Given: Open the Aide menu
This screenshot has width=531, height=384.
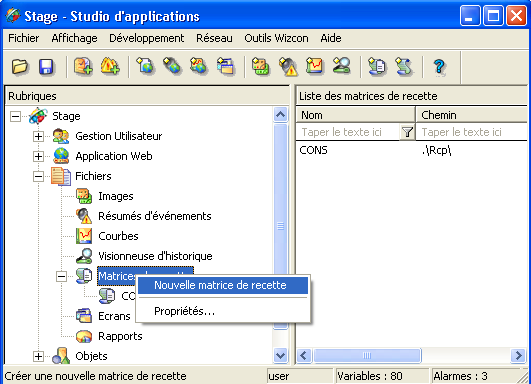Looking at the screenshot, I should click(331, 38).
